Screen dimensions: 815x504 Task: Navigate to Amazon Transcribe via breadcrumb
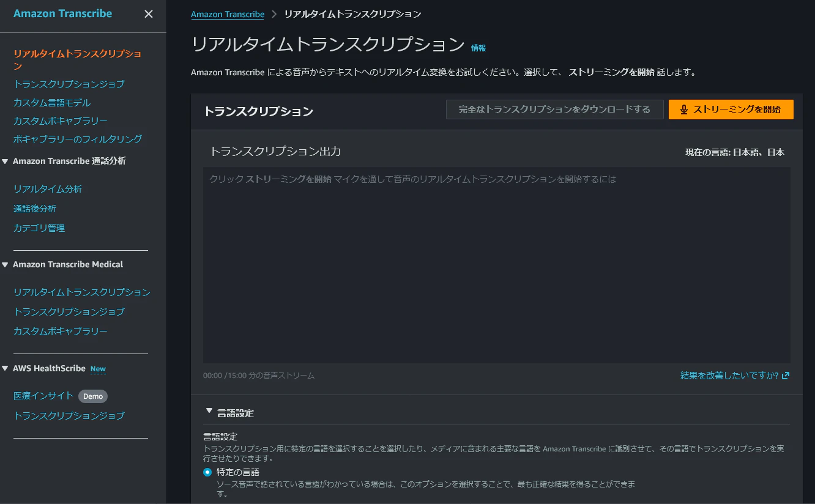pyautogui.click(x=228, y=13)
